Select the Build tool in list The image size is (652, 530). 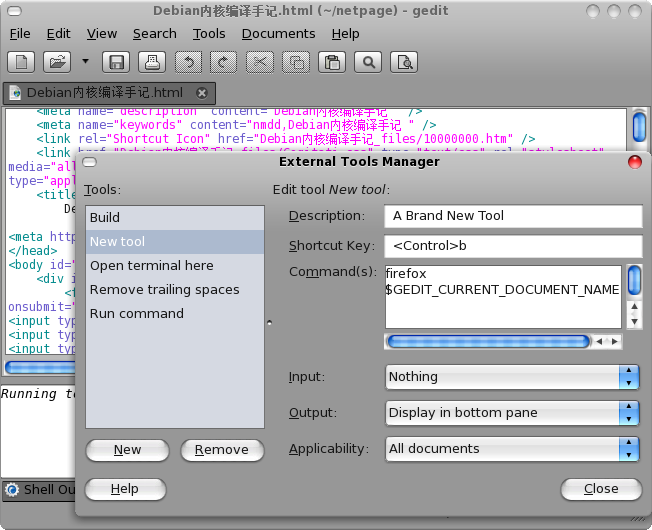click(175, 218)
